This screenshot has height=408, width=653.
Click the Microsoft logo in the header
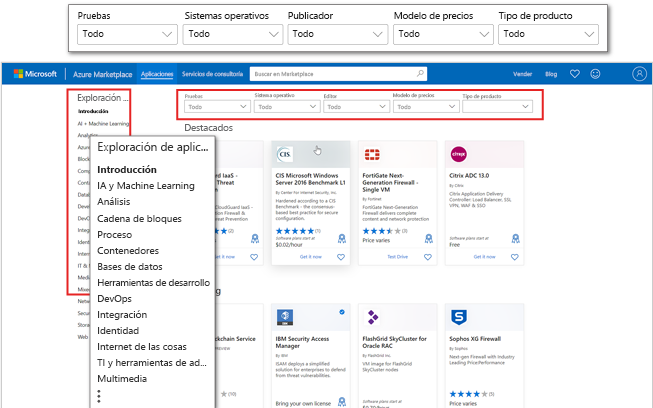pos(35,74)
